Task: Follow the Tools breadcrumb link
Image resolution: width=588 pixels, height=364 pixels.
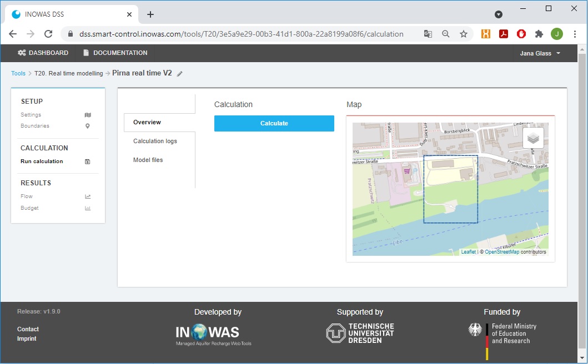Action: click(x=18, y=73)
